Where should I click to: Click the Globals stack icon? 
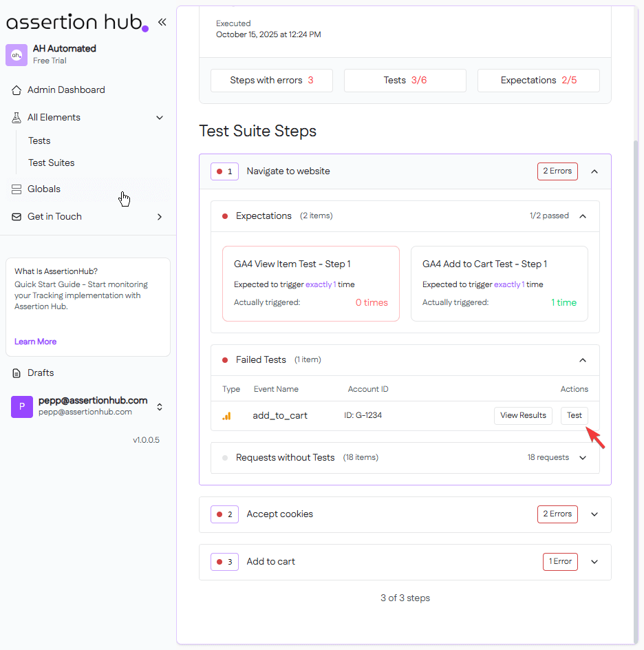click(x=17, y=189)
